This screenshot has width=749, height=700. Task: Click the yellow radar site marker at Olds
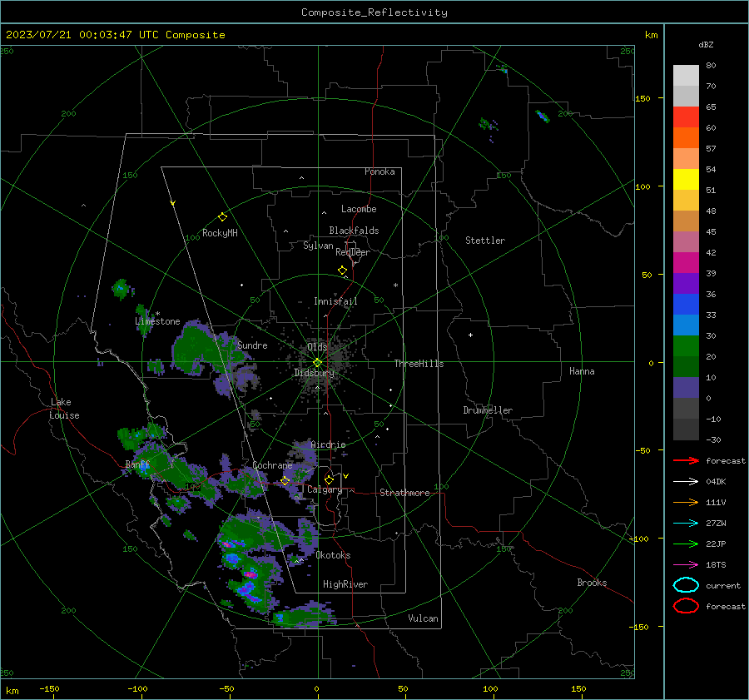[317, 363]
